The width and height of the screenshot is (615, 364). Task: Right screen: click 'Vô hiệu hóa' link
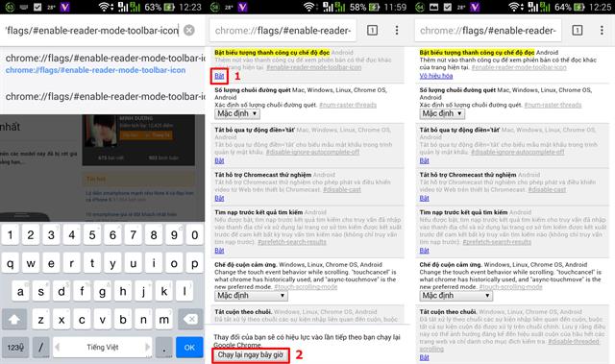(x=435, y=76)
